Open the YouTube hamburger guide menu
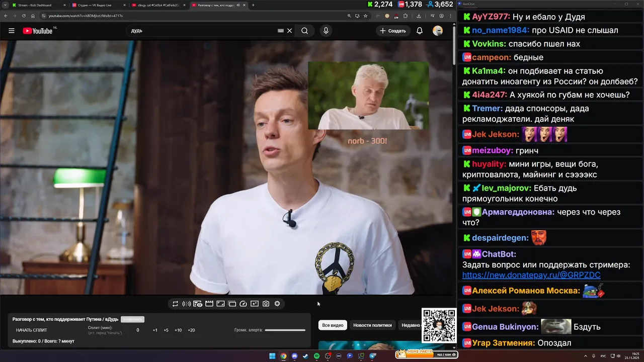Screen dimensions: 644x362 coord(12,31)
